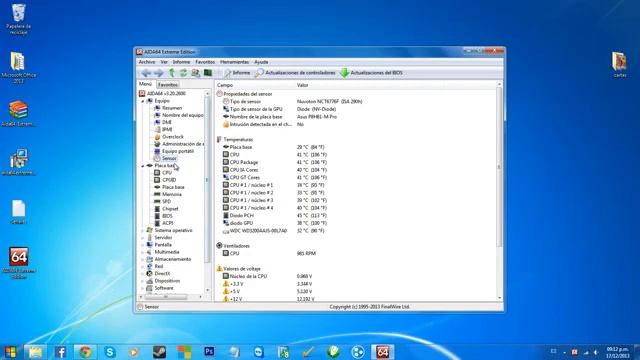Open Microsoft Office 2013 desktop folder
This screenshot has height=360, width=640.
point(18,68)
